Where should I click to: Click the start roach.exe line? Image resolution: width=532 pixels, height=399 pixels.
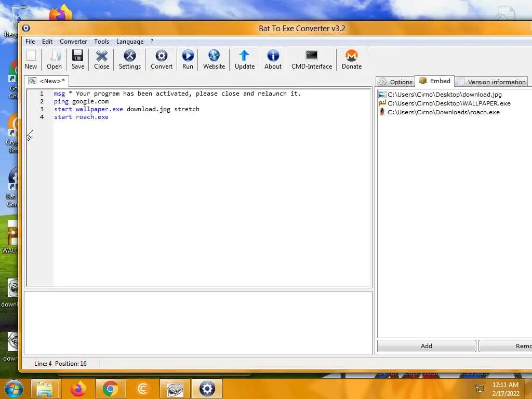click(x=82, y=117)
